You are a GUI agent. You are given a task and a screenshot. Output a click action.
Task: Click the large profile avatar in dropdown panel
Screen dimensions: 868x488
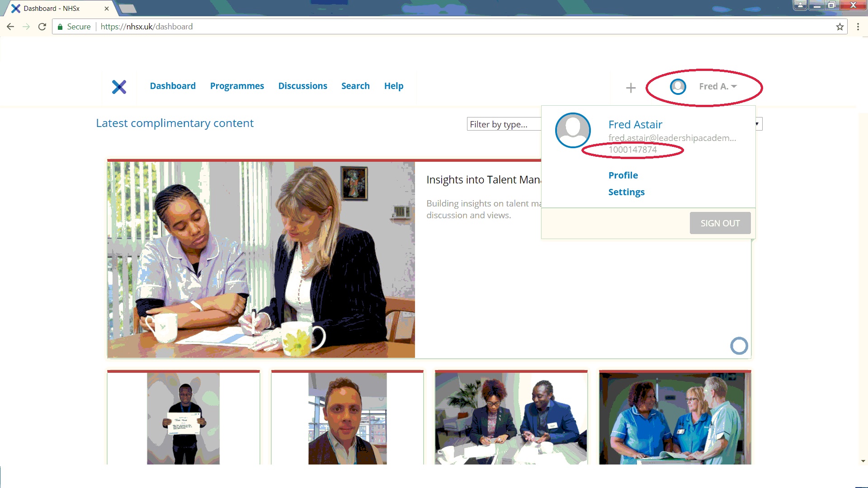[x=573, y=130]
